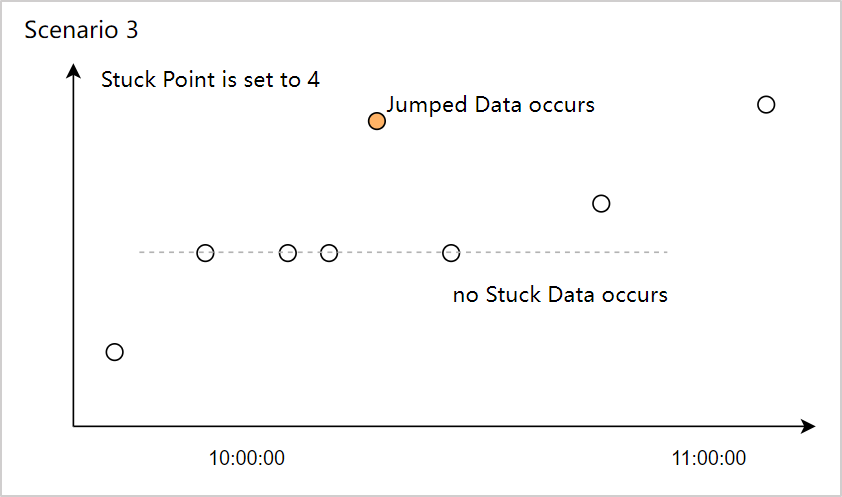Click the orange Jumped Data point
Viewport: 842px width, 497px height.
pyautogui.click(x=376, y=121)
